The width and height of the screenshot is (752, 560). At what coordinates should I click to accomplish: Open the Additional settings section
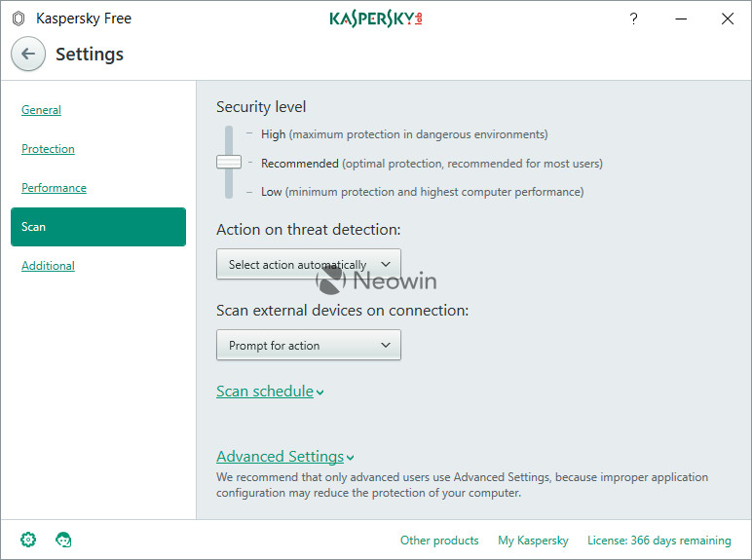48,266
